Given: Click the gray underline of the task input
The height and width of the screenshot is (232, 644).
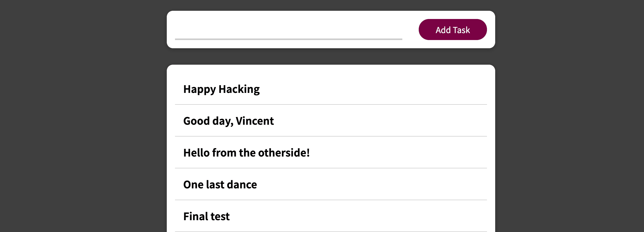Looking at the screenshot, I should coord(288,39).
